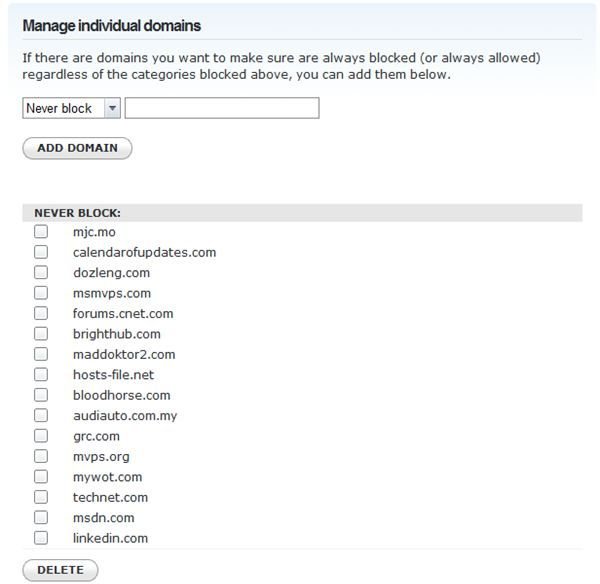Check the technet.com checkbox

click(41, 497)
